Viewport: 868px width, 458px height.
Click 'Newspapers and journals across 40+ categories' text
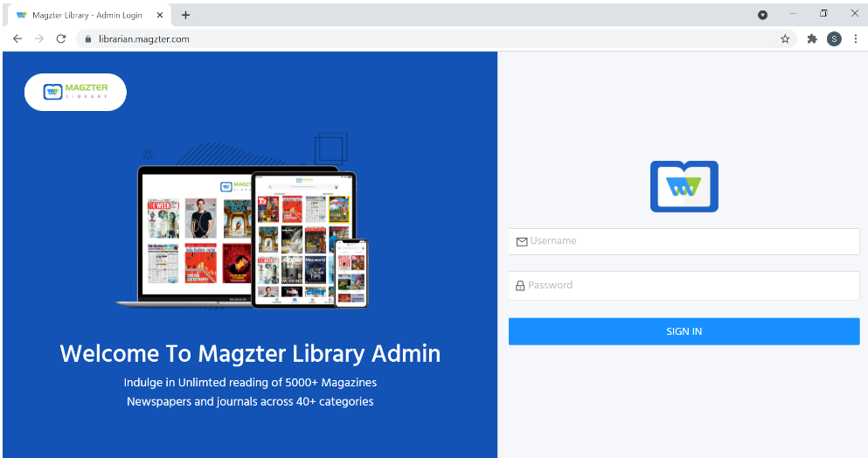(x=250, y=401)
